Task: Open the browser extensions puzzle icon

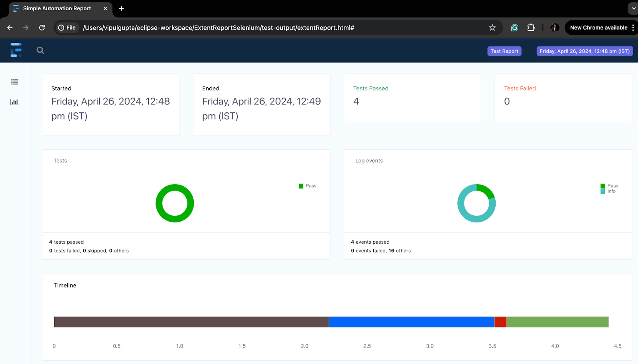Action: [531, 28]
